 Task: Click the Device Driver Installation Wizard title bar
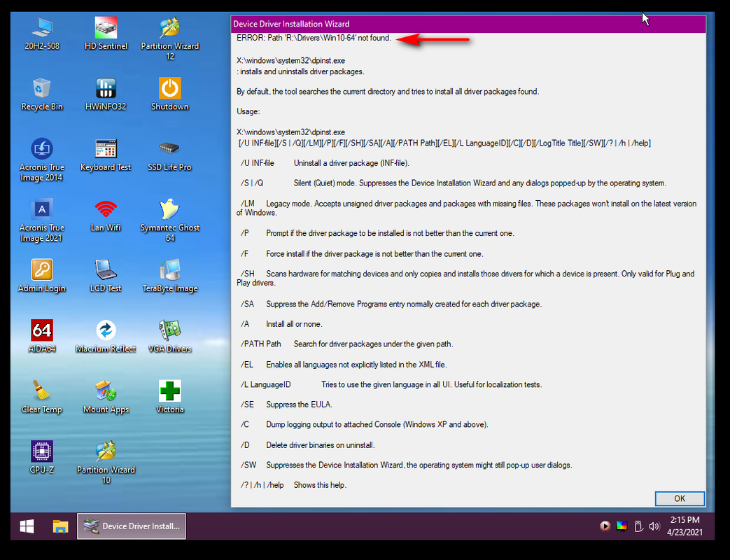(x=468, y=24)
